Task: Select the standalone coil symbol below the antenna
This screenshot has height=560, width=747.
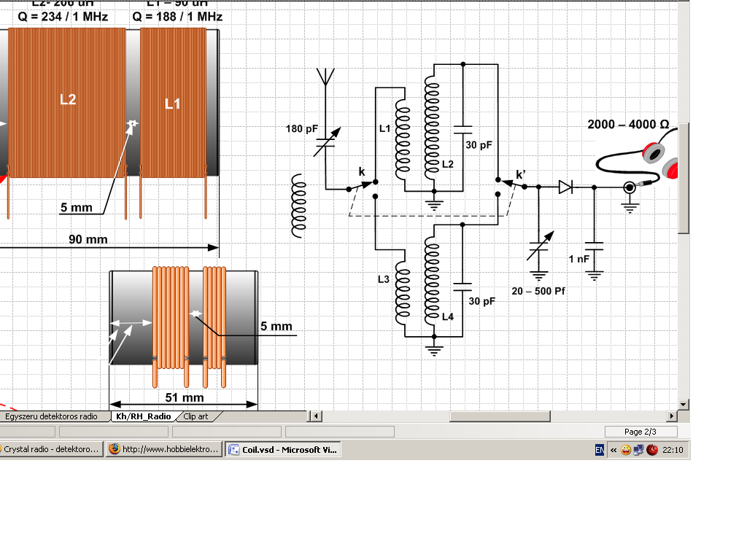Action: click(x=298, y=206)
